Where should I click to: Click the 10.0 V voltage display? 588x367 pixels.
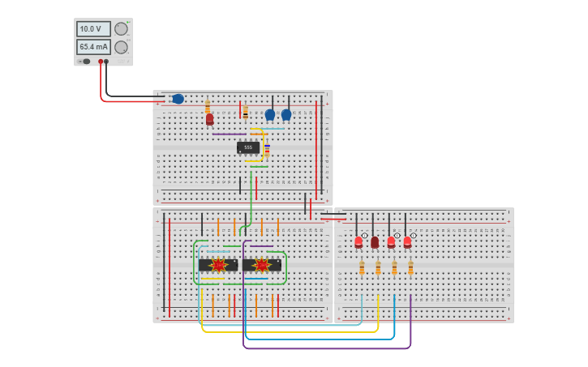[93, 29]
